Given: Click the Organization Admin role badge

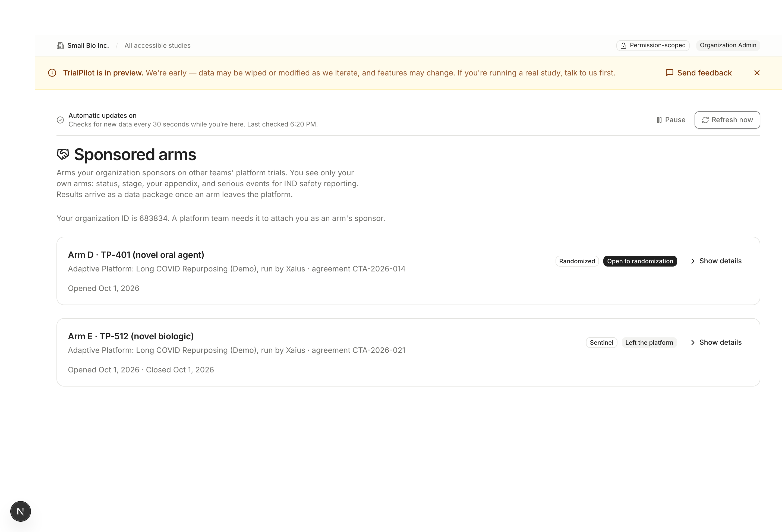Looking at the screenshot, I should (x=728, y=45).
